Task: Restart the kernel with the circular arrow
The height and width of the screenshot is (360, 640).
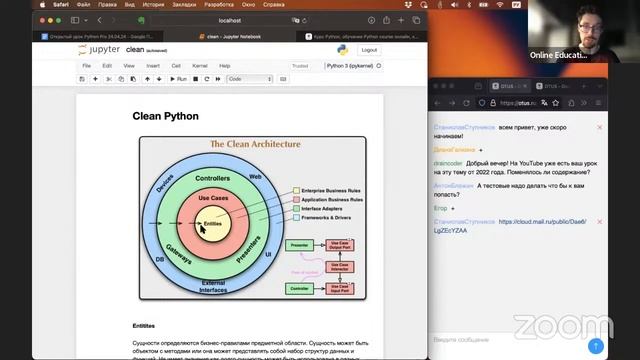Action: (x=207, y=79)
